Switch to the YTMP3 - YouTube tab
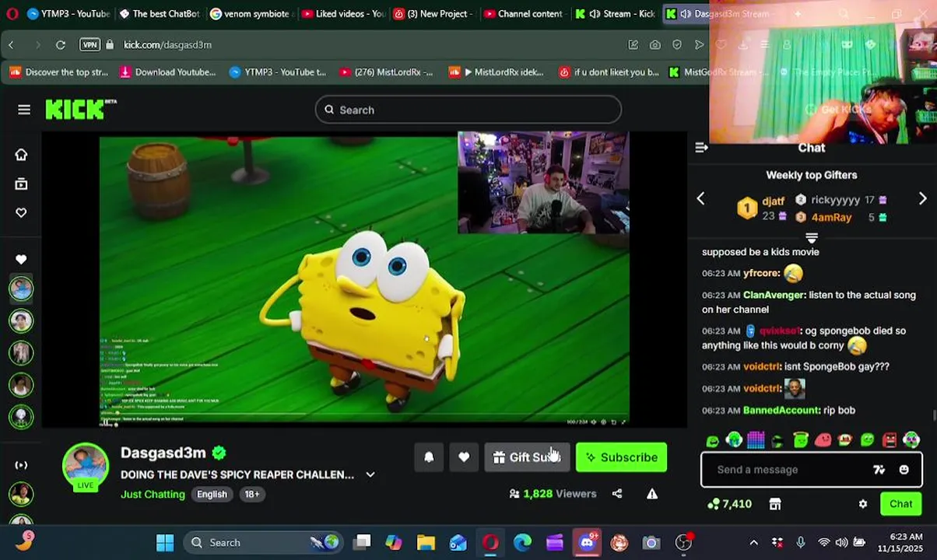937x560 pixels. pos(68,14)
